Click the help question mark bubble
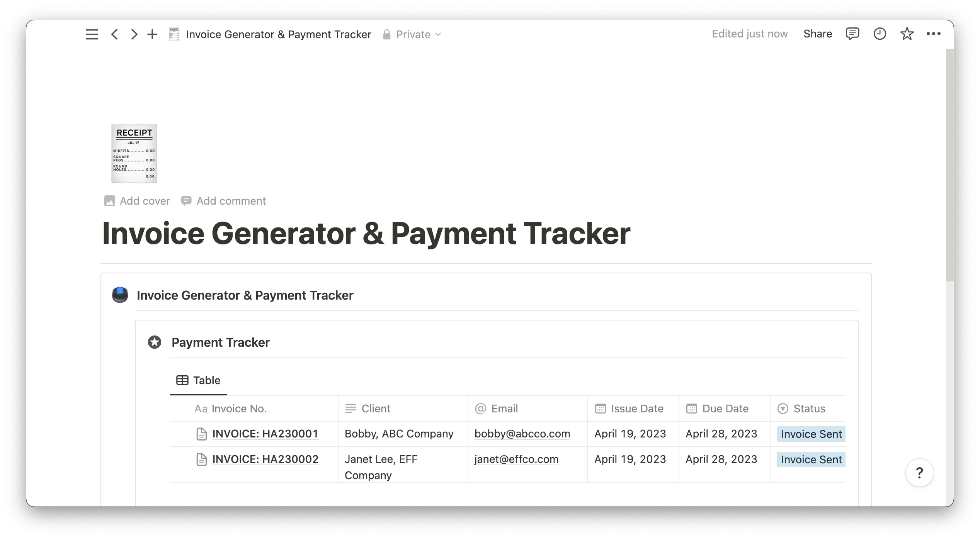The height and width of the screenshot is (539, 980). tap(919, 473)
